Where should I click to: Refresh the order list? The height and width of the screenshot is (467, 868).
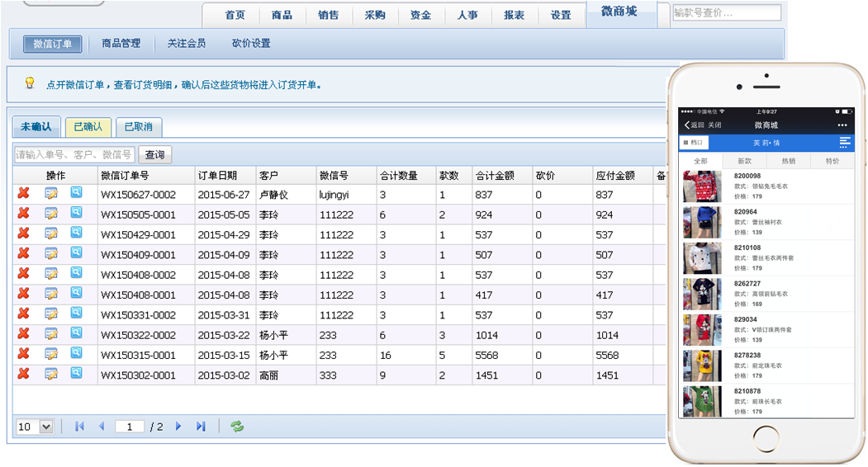coord(237,427)
